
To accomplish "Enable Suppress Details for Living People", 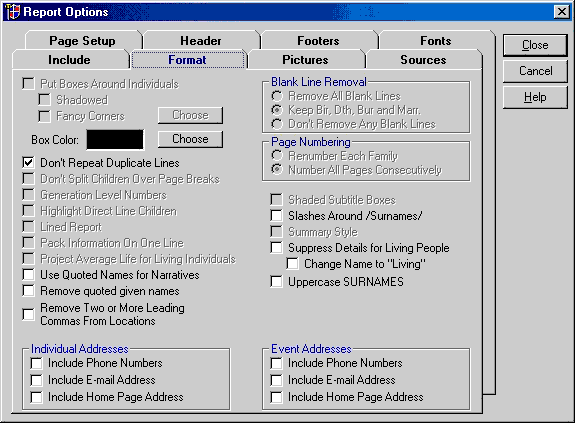I will click(276, 247).
